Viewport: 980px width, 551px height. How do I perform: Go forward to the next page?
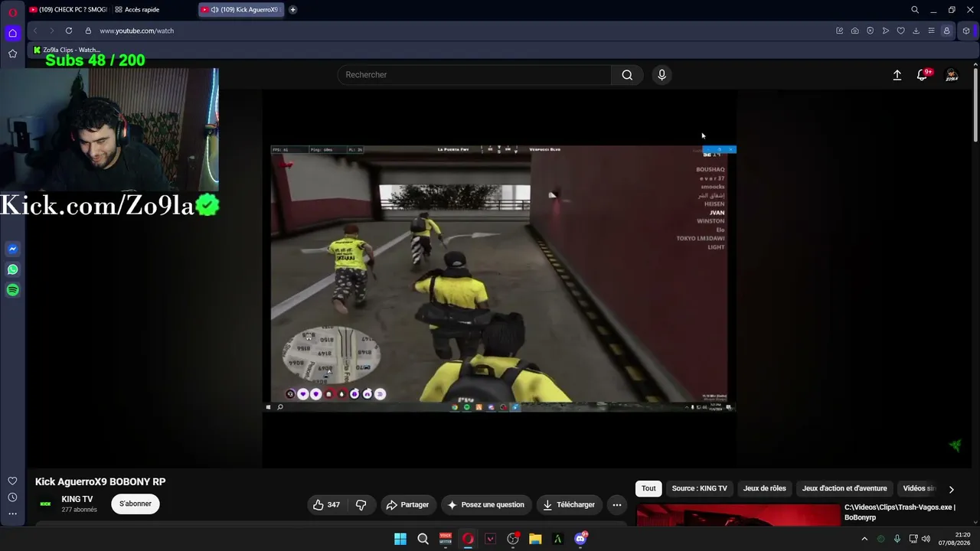[51, 31]
